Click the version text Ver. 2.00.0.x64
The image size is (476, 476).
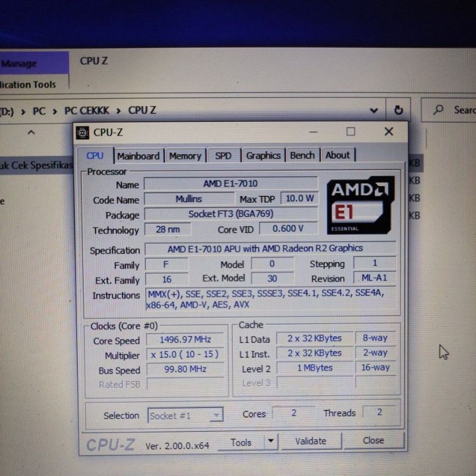point(177,446)
